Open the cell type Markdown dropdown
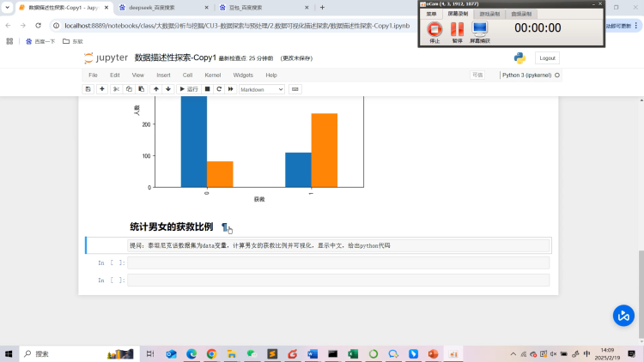 pyautogui.click(x=261, y=89)
